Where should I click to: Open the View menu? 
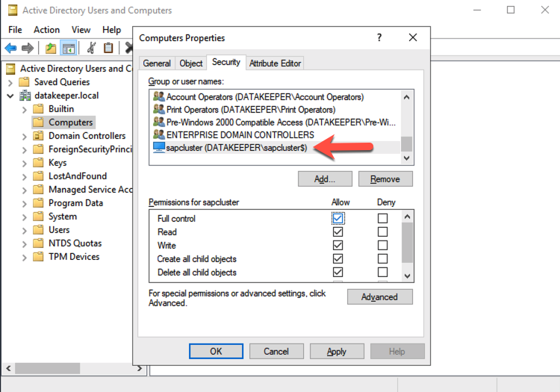81,30
